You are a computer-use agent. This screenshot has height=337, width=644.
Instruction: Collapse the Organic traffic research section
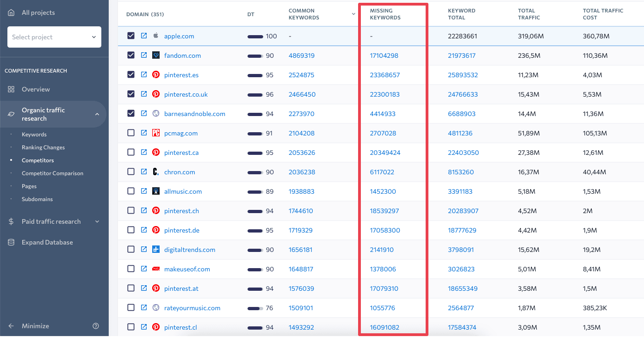(x=97, y=114)
